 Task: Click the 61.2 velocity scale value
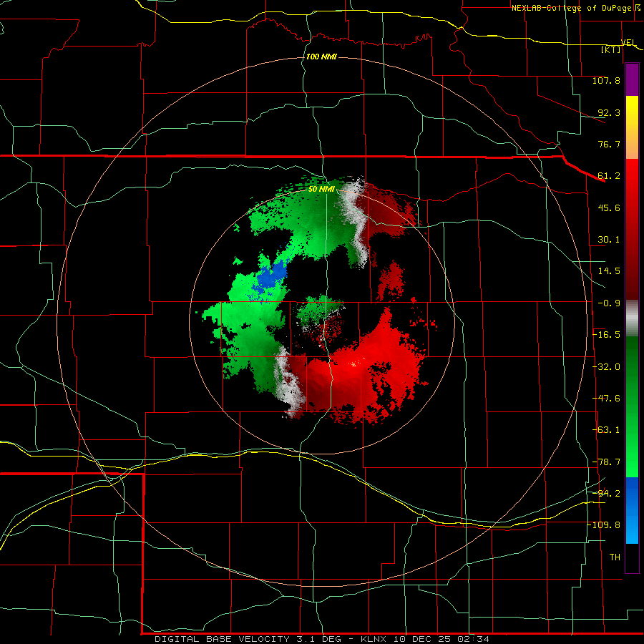tap(609, 176)
